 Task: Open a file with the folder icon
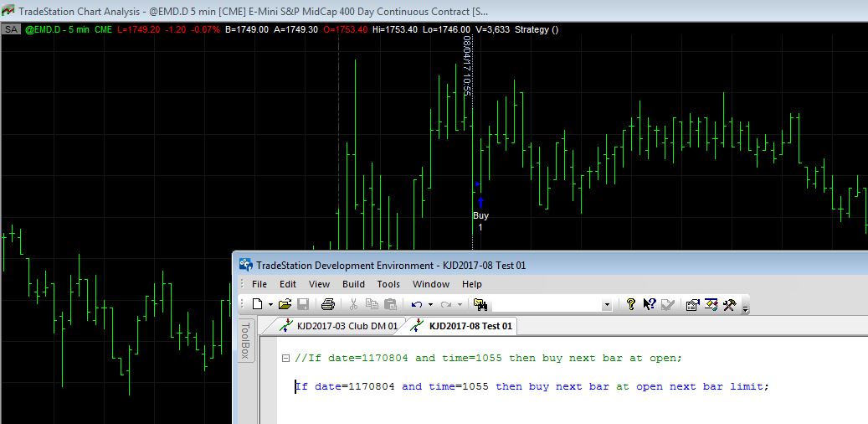[285, 304]
